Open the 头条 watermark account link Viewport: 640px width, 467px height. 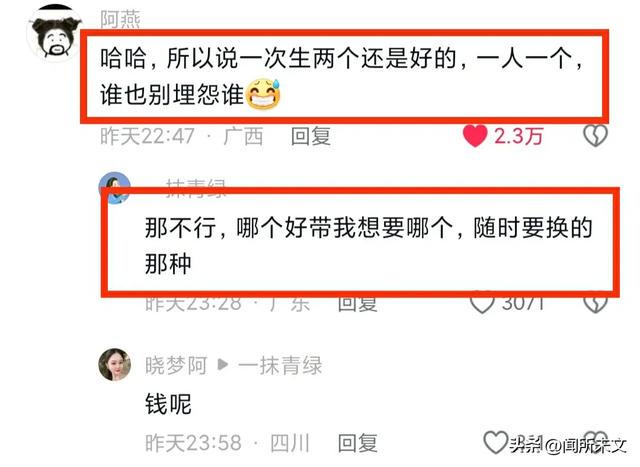569,445
